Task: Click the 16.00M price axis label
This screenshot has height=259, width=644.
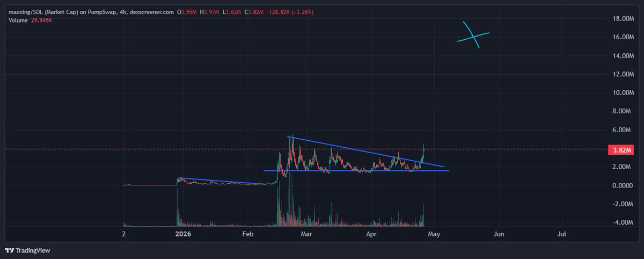Action: (622, 37)
